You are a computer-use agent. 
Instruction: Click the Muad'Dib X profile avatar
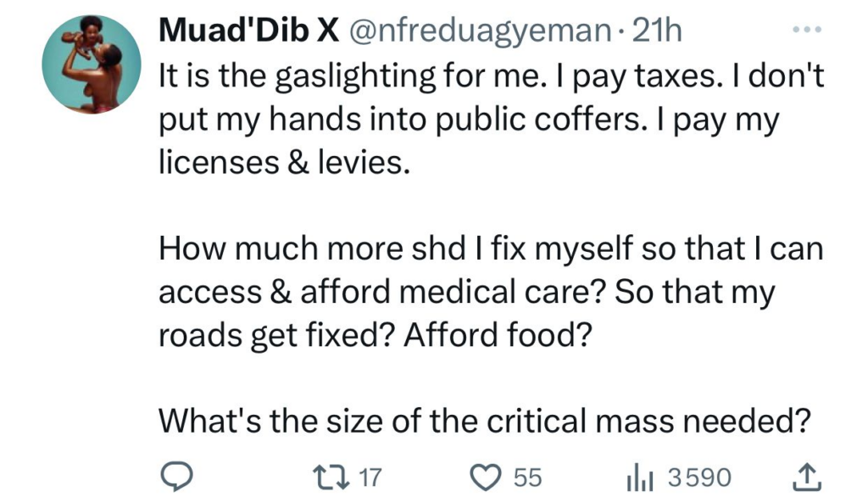[x=91, y=65]
